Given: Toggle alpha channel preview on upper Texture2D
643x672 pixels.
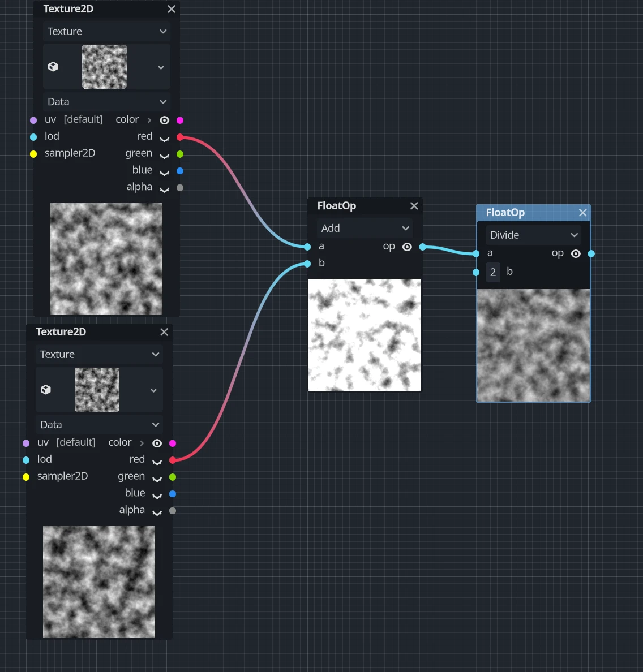Looking at the screenshot, I should point(164,189).
